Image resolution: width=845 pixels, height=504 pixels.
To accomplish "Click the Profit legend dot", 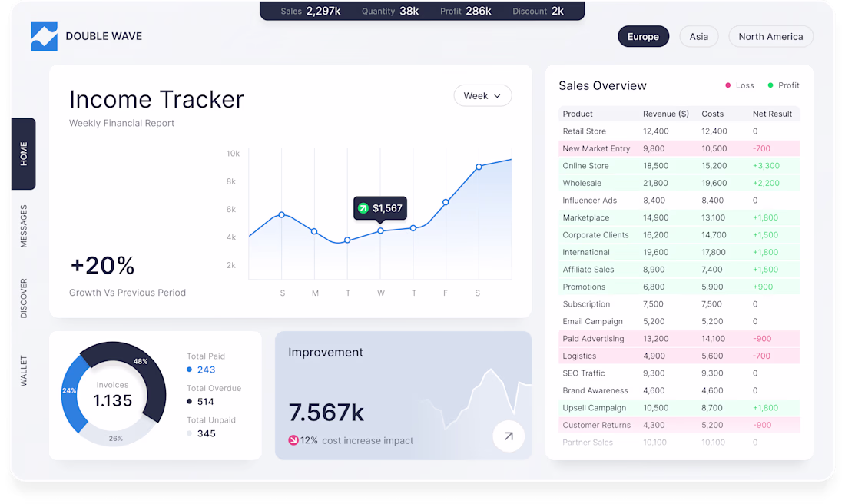I will coord(770,85).
